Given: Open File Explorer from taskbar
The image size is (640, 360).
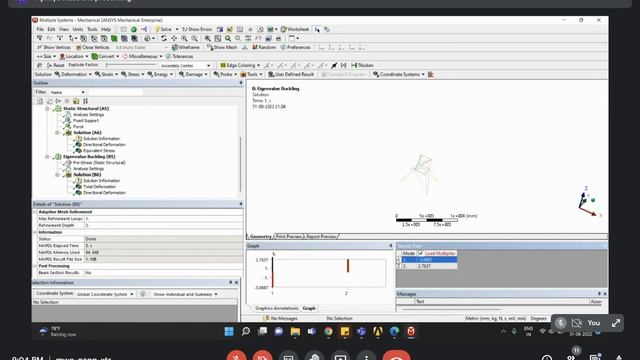Looking at the screenshot, I should (x=295, y=331).
